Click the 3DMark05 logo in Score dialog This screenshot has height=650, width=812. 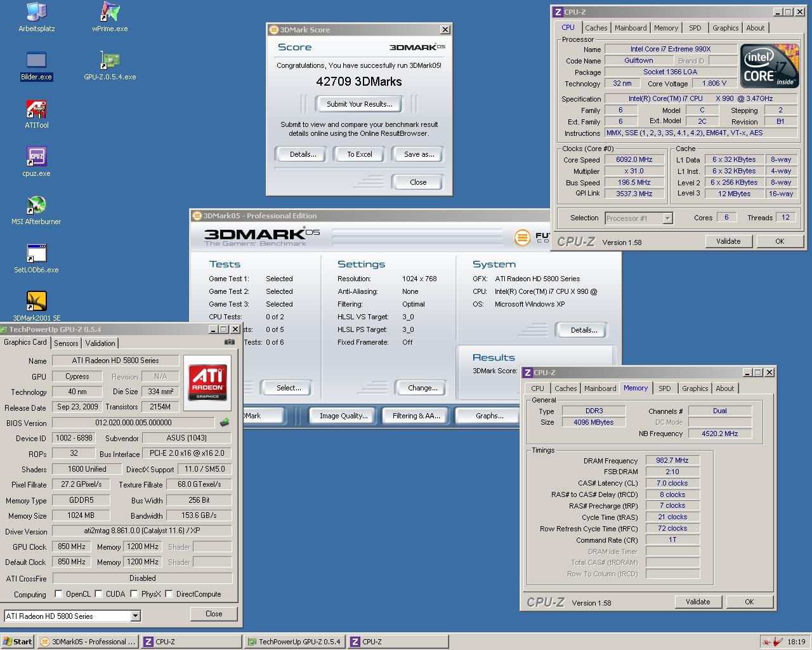(417, 47)
